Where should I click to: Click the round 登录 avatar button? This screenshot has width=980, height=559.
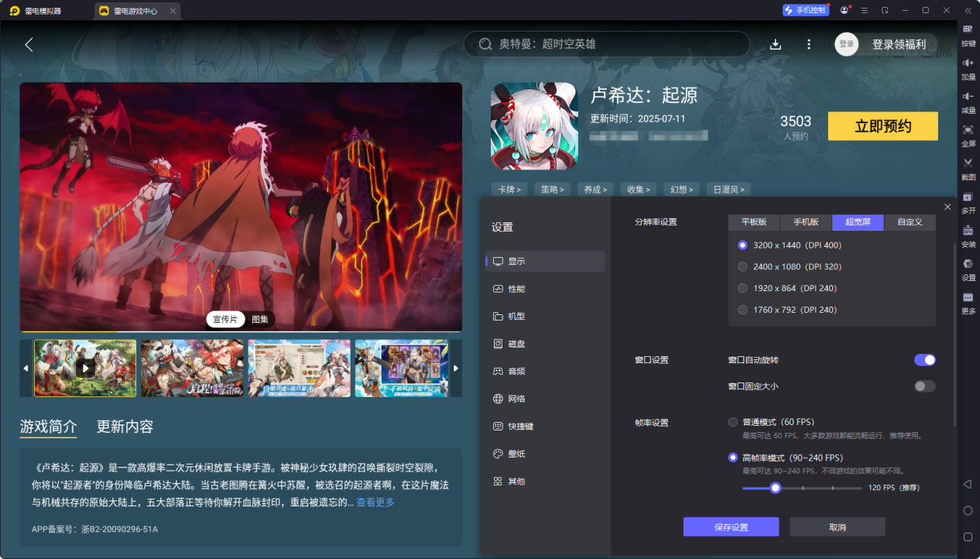click(847, 44)
